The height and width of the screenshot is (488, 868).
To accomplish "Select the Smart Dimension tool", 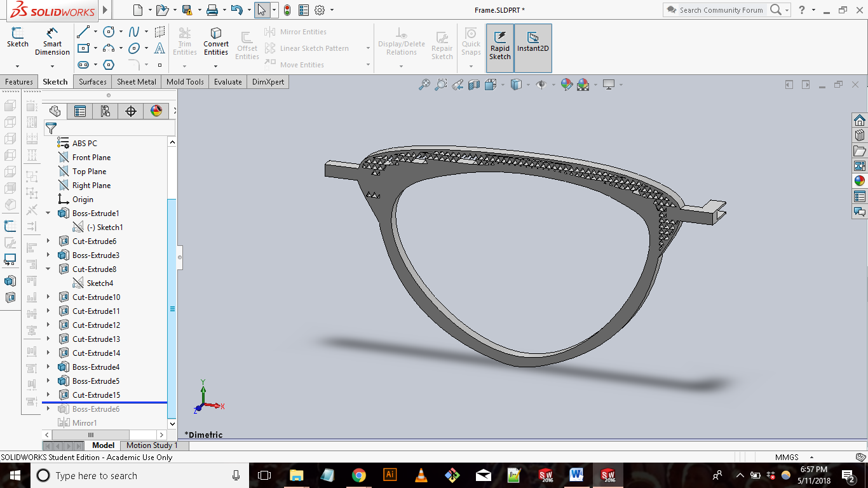I will (x=52, y=41).
